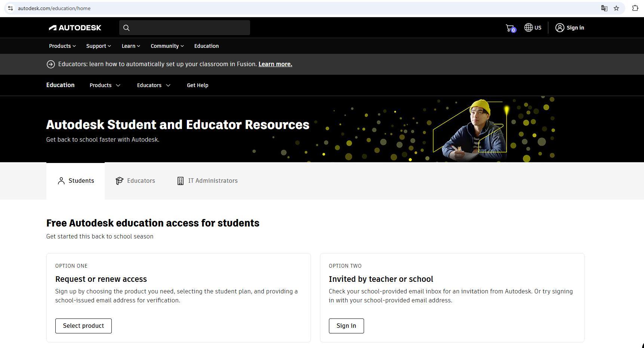Click 'Free Autodesk education access for students' heading

point(153,223)
